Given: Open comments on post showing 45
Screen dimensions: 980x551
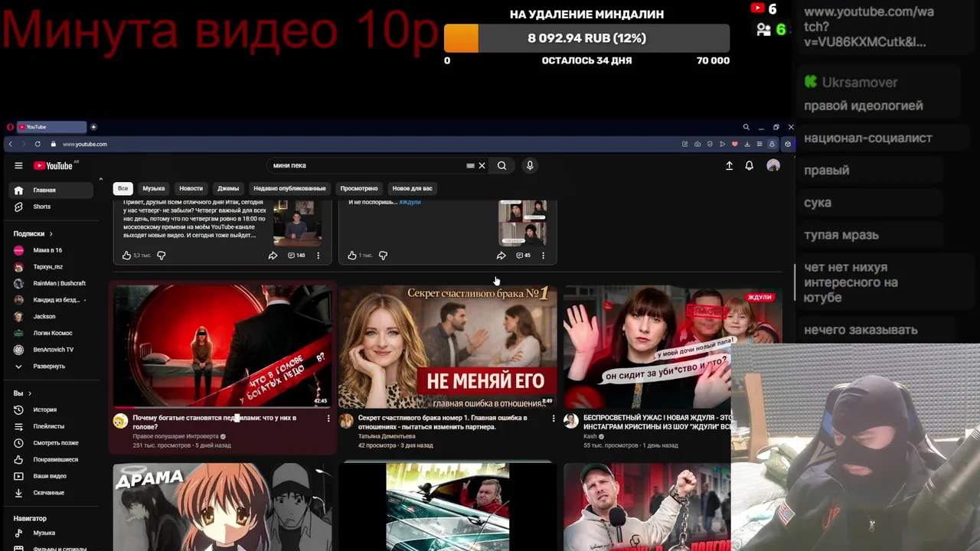Looking at the screenshot, I should [x=523, y=256].
